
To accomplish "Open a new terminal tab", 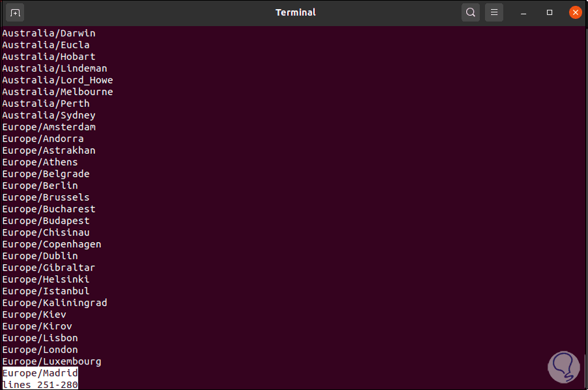I will pyautogui.click(x=16, y=12).
